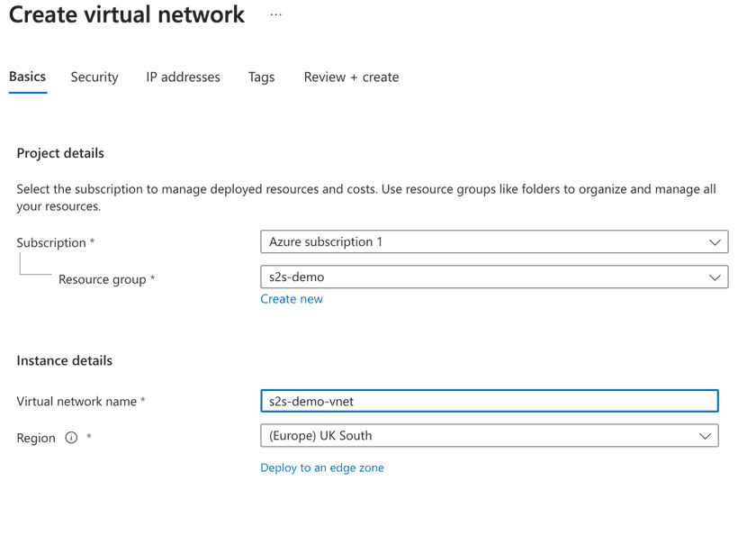The height and width of the screenshot is (536, 756).
Task: Follow the 'Deploy to an edge zone' link
Action: coord(322,468)
